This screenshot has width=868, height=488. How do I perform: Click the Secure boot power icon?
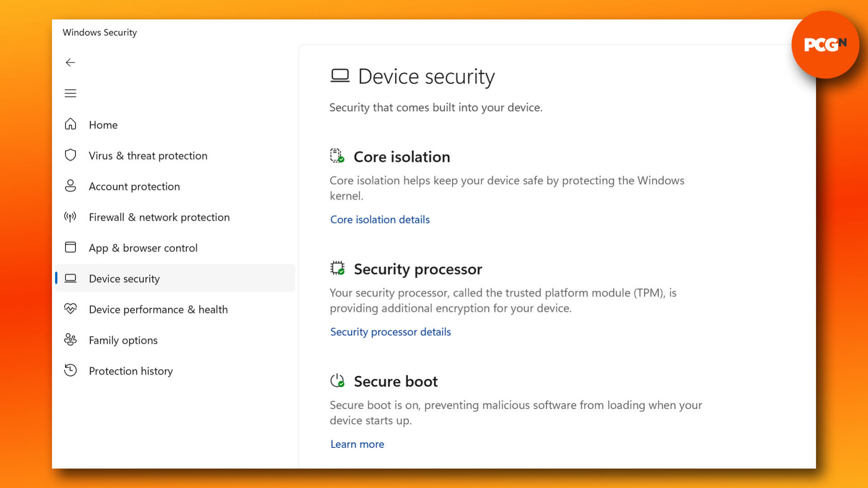point(337,381)
